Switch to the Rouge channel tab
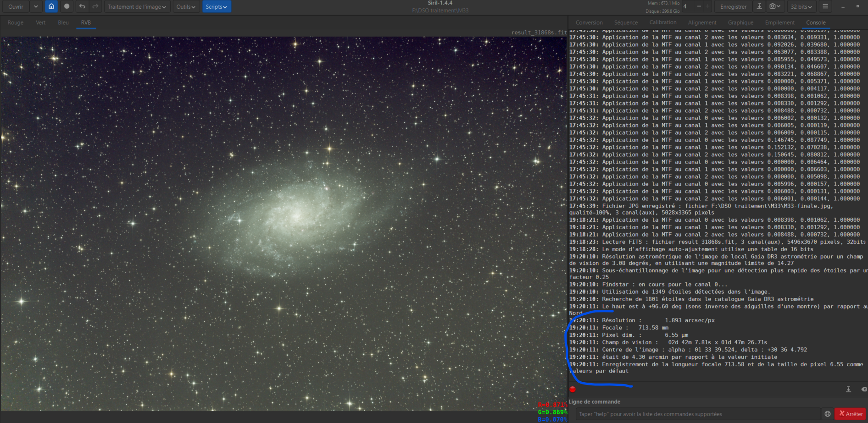This screenshot has height=423, width=868. pyautogui.click(x=16, y=22)
